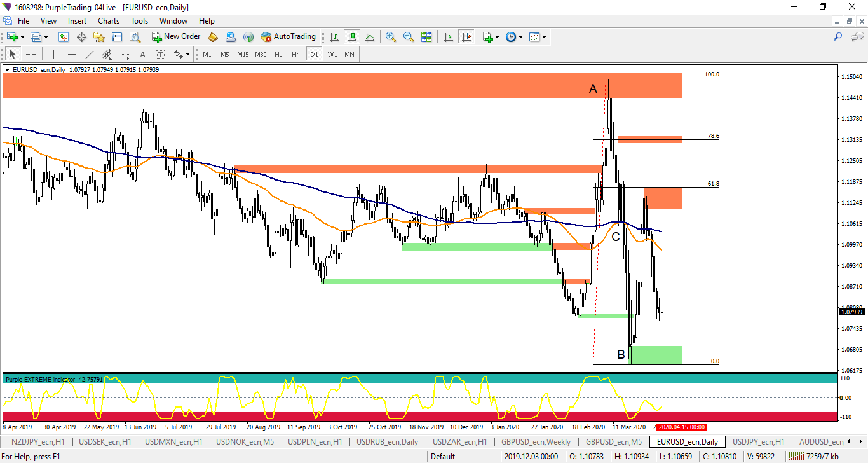Tile chart windows with the grid icon
This screenshot has width=868, height=463.
click(x=426, y=37)
